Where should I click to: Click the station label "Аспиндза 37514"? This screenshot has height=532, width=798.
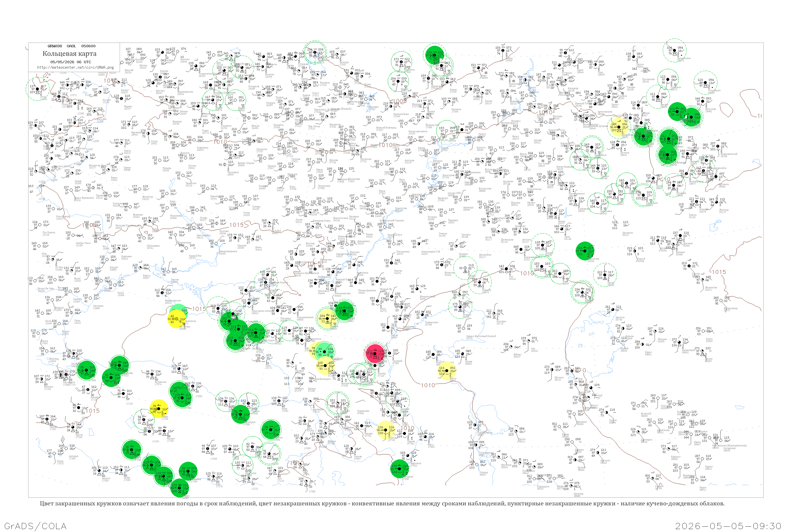pyautogui.click(x=318, y=410)
